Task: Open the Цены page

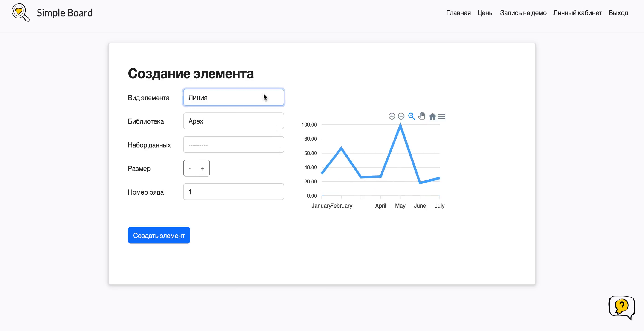Action: coord(485,13)
